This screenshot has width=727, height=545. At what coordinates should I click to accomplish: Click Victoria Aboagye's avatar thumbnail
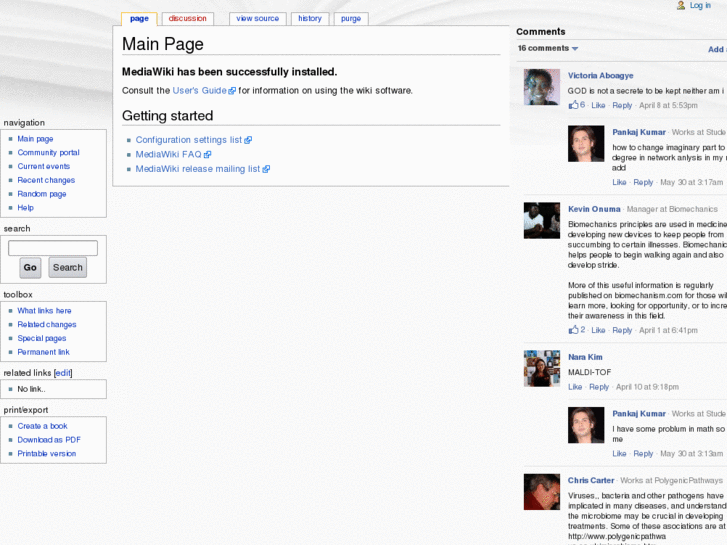[542, 87]
